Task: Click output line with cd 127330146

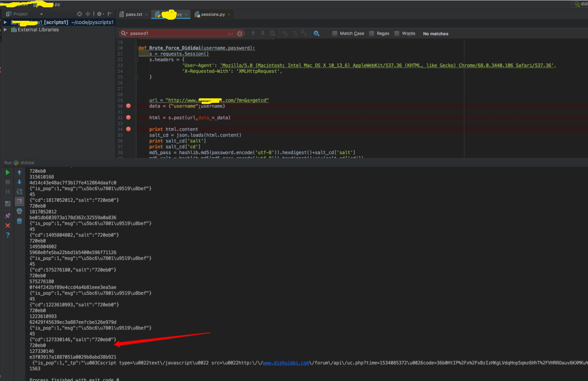Action: coord(73,339)
